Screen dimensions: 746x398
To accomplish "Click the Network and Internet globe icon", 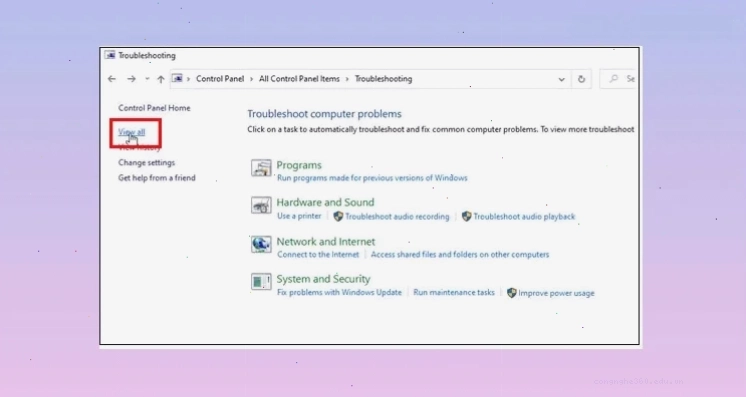I will tap(261, 244).
